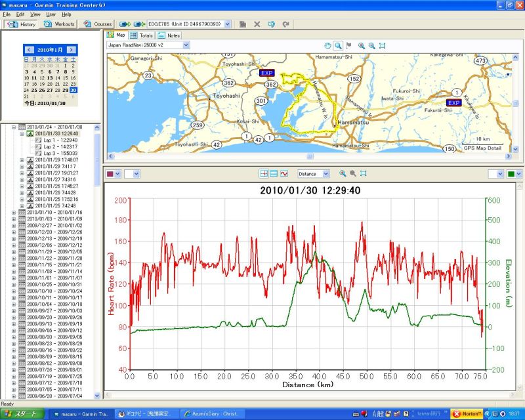
Task: Select the map magnifier zoom tool
Action: click(338, 45)
